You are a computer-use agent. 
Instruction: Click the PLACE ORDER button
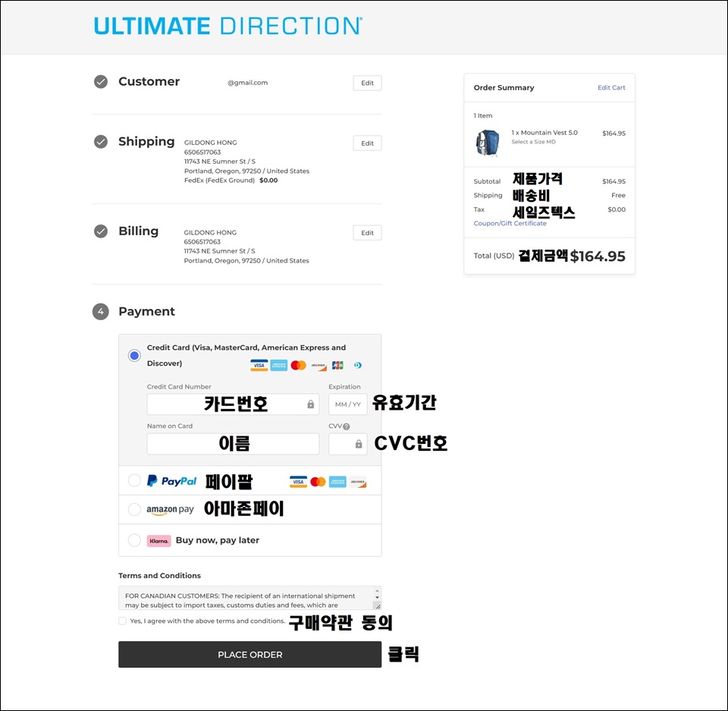click(249, 654)
